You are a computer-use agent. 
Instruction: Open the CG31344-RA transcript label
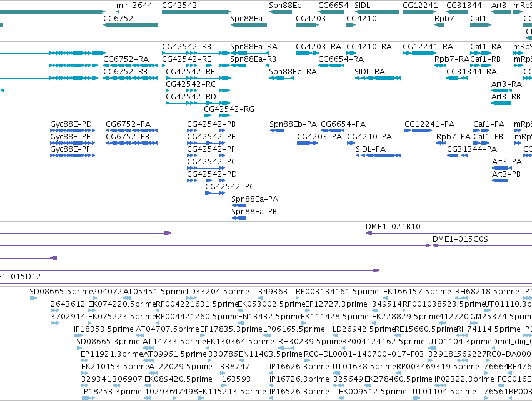(471, 72)
